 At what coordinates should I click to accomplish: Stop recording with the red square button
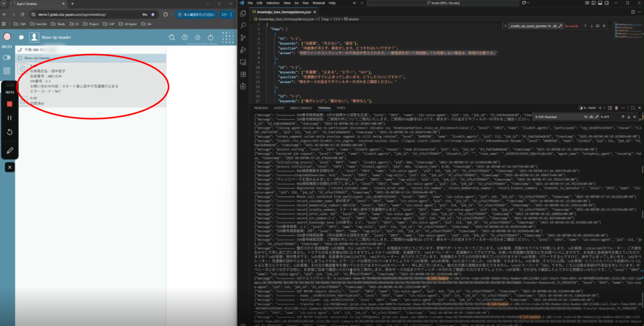coord(9,103)
